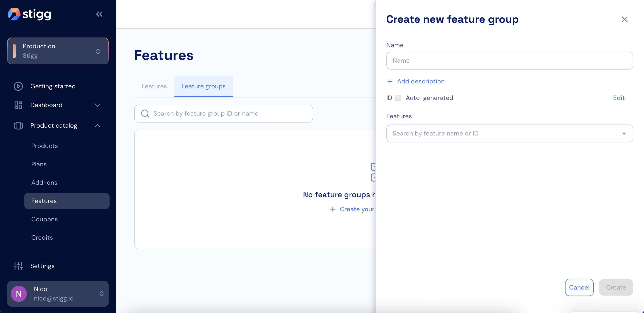
Task: Click the Cancel button
Action: click(579, 288)
